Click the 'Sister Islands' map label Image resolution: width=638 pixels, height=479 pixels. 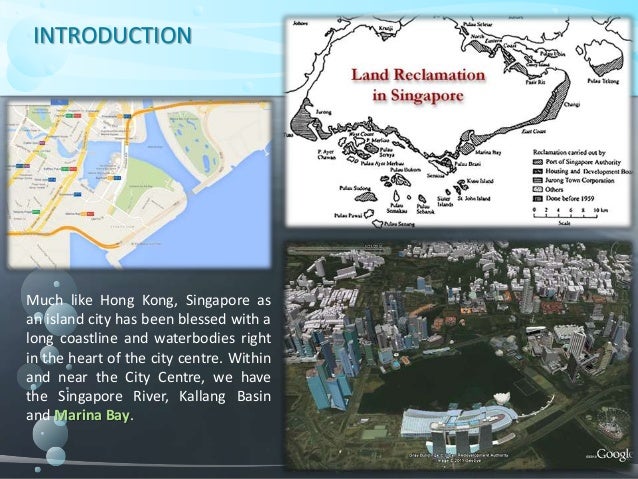[445, 201]
